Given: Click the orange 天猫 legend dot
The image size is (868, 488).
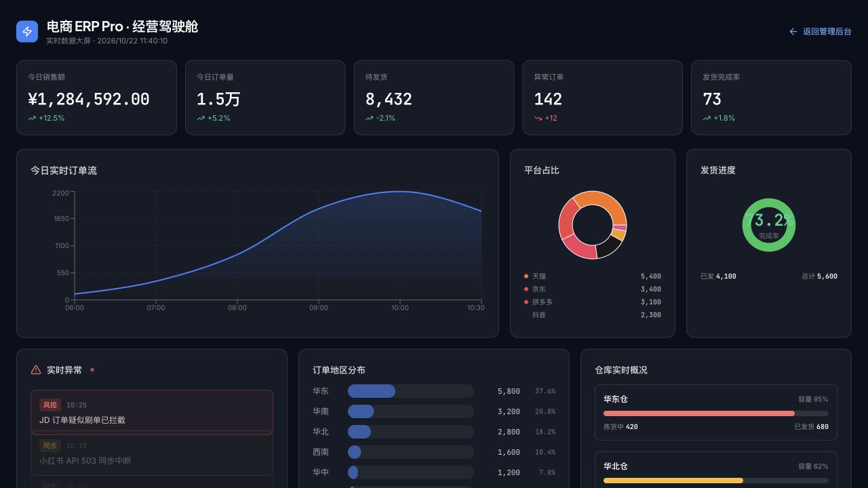Looking at the screenshot, I should tap(526, 277).
